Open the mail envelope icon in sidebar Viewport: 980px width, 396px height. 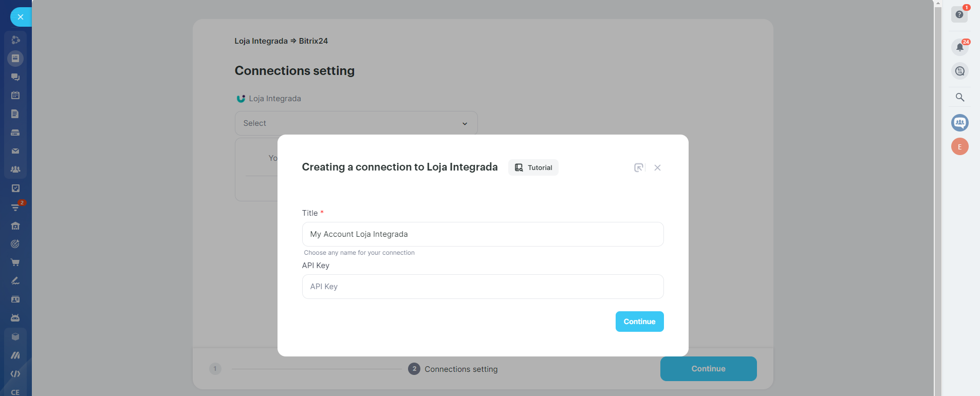[15, 151]
